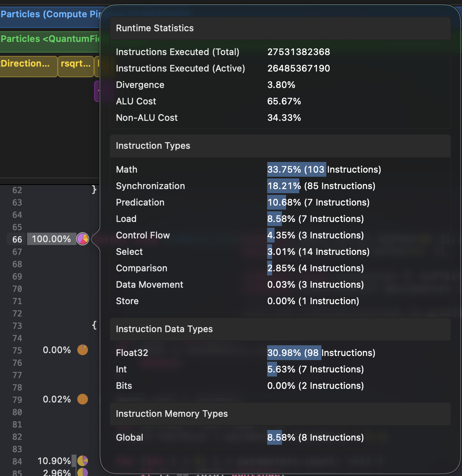Click the yellow rsqrt… function block
The width and height of the screenshot is (462, 476).
pos(76,64)
